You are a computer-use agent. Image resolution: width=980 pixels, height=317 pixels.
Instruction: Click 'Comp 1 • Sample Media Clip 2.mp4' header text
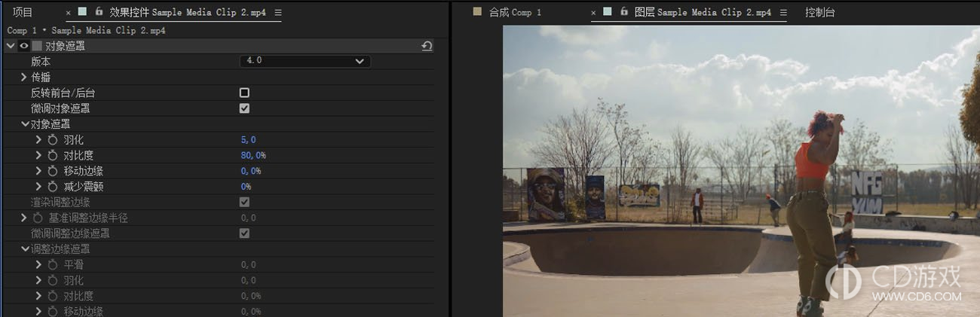(x=86, y=31)
